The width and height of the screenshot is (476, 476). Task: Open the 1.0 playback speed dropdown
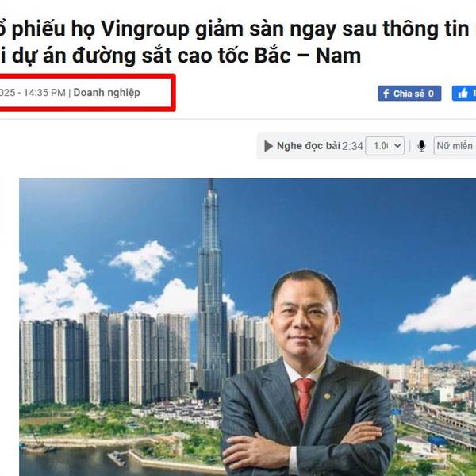click(x=385, y=146)
